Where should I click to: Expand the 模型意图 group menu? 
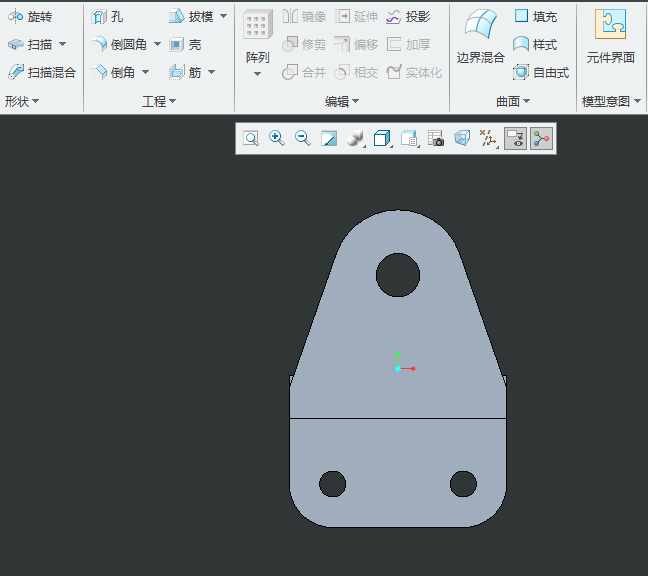point(611,101)
